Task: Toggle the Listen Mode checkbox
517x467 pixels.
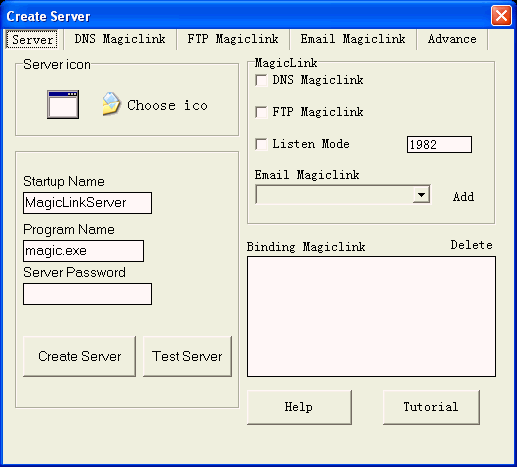Action: pos(261,144)
